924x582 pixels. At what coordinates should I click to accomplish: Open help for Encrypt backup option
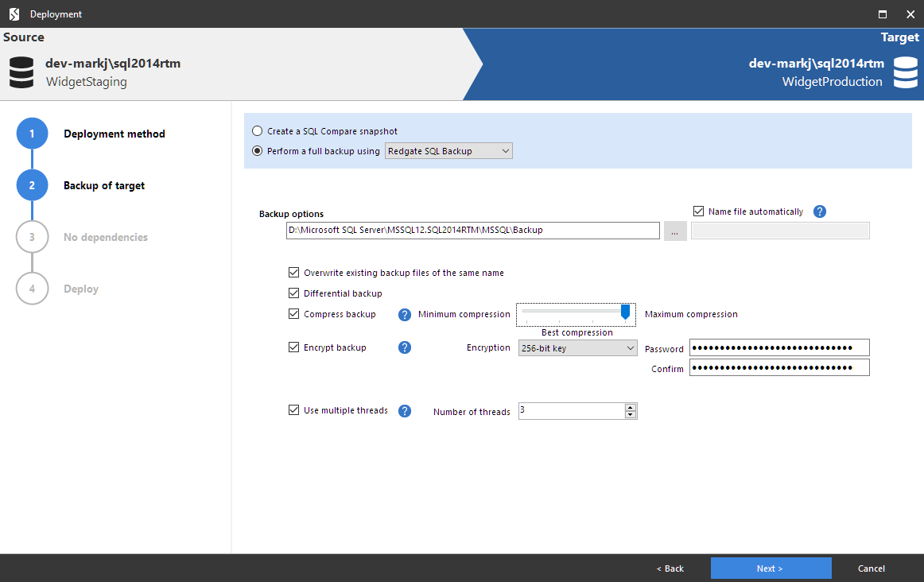point(405,347)
